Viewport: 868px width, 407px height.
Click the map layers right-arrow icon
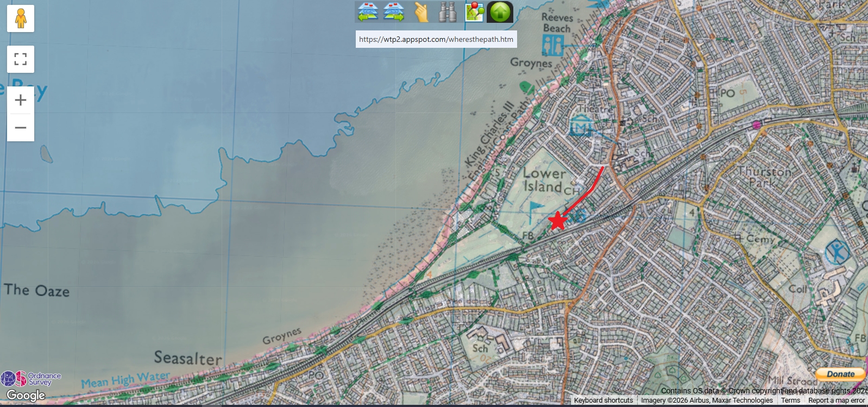(394, 12)
